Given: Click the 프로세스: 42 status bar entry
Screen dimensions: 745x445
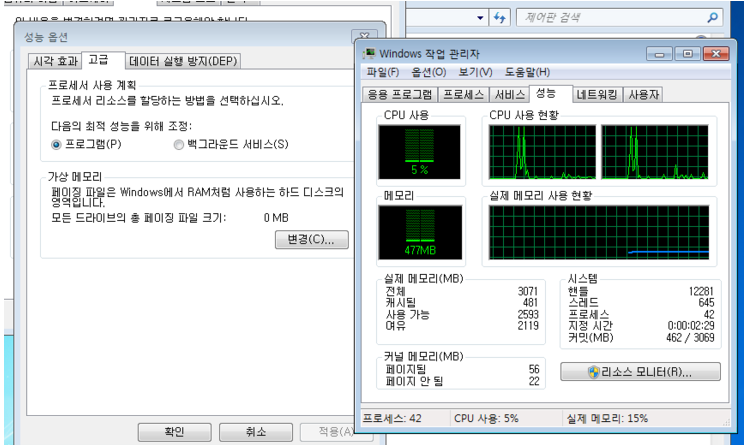Looking at the screenshot, I should 392,418.
